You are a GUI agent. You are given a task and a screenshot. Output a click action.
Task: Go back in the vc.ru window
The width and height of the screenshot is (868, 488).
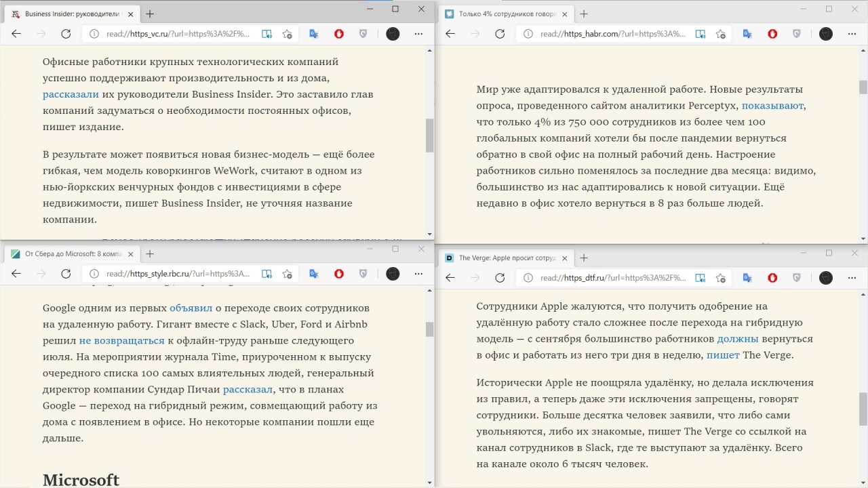[x=16, y=34]
